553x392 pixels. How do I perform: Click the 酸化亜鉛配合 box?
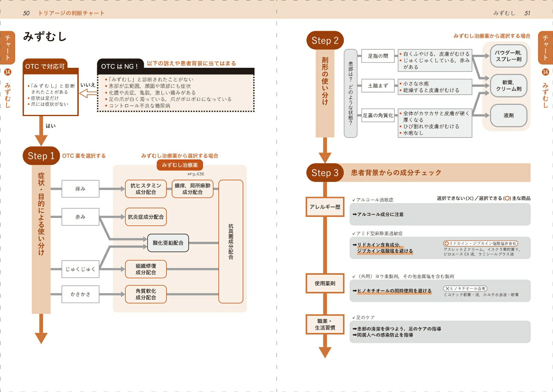[168, 243]
